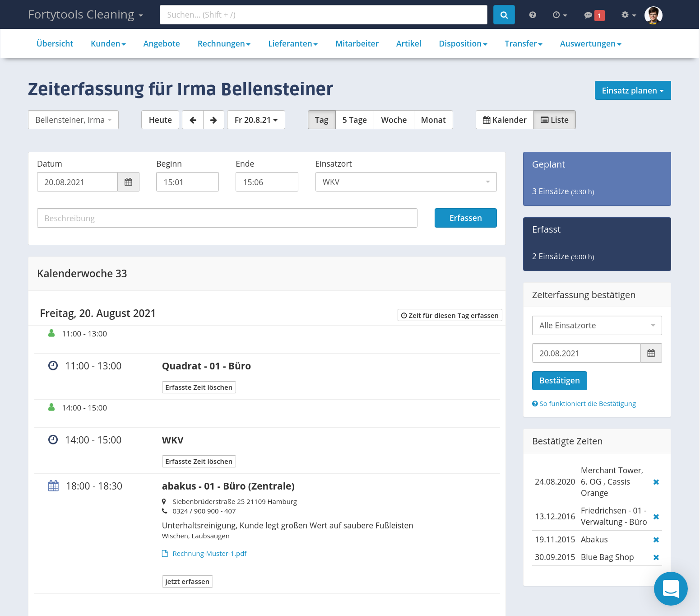Open the employee selector Bellensteiner, Irma
This screenshot has width=700, height=616.
click(73, 120)
